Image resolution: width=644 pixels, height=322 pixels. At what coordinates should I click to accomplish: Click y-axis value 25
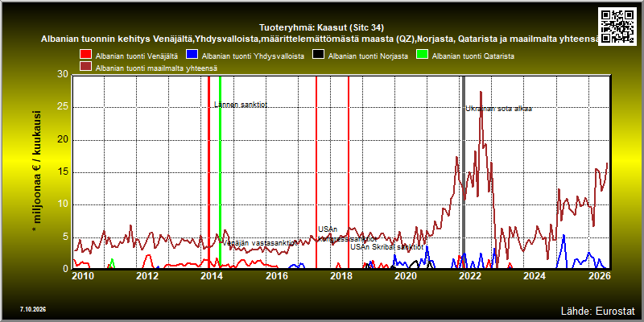63,107
